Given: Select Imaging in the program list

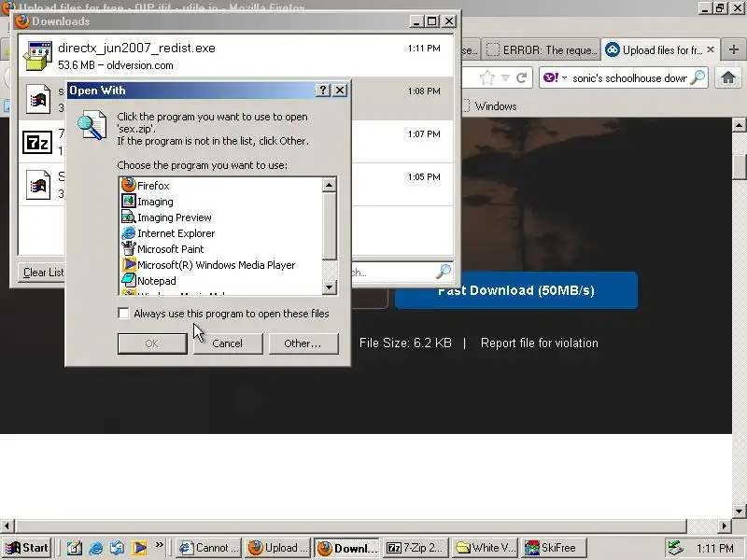Looking at the screenshot, I should [x=148, y=202].
